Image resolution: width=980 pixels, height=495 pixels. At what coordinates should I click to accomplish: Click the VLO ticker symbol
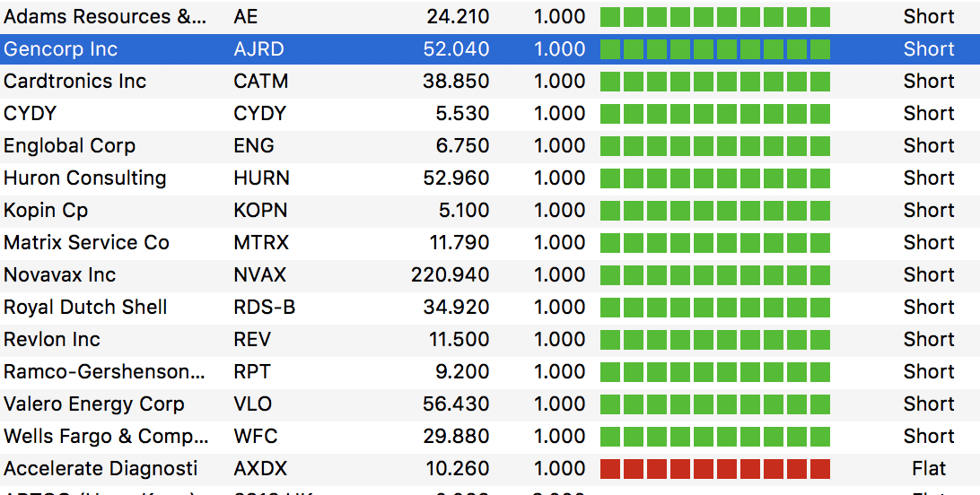tap(253, 404)
